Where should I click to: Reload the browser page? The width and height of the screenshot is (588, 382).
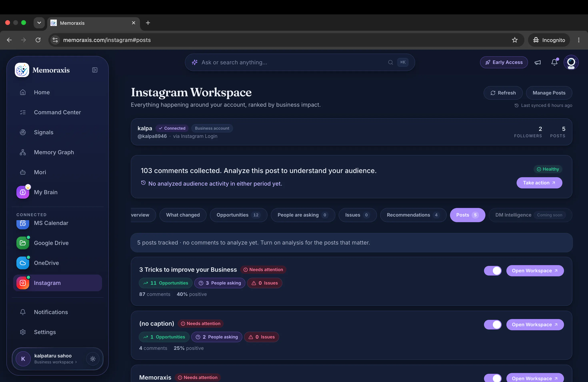pos(38,40)
